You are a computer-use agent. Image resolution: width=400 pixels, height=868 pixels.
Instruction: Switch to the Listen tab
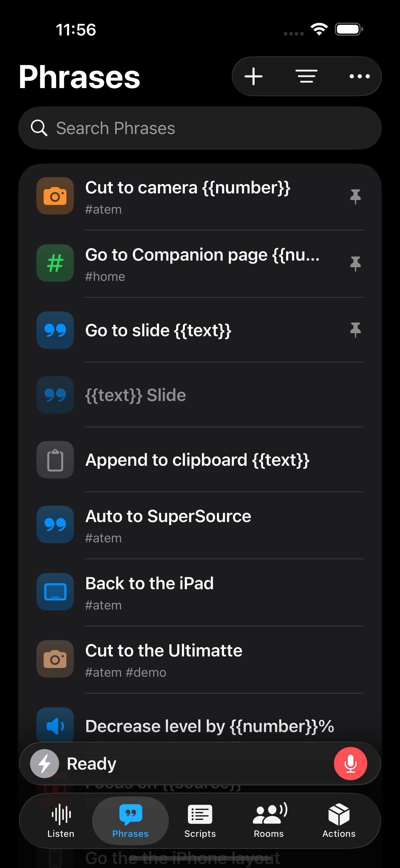click(x=61, y=821)
